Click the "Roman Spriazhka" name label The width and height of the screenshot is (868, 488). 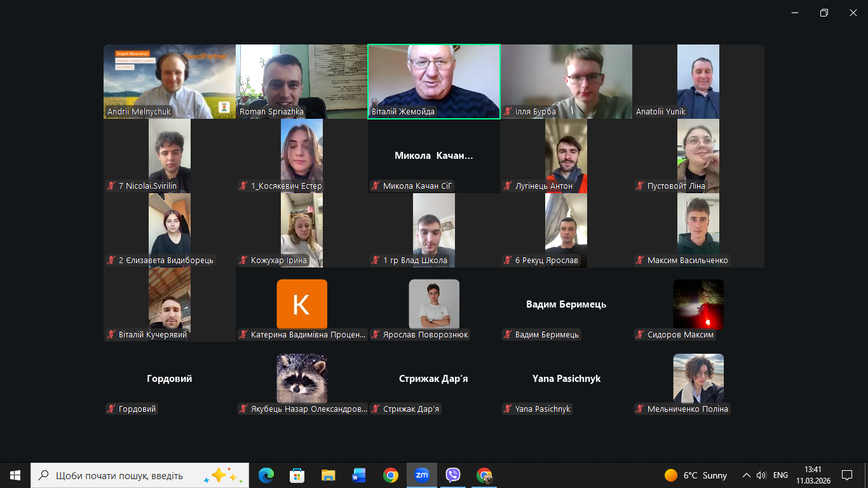pyautogui.click(x=271, y=112)
